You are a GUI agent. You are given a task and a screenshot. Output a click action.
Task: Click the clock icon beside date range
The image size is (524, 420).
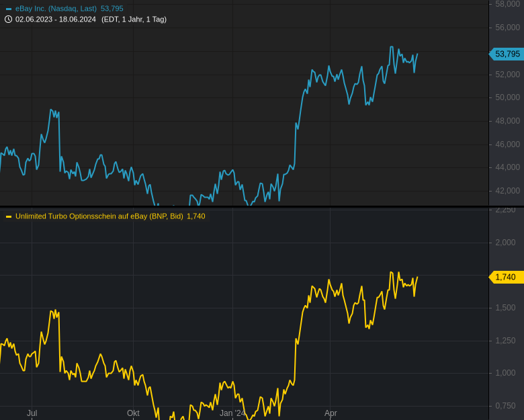pyautogui.click(x=8, y=19)
